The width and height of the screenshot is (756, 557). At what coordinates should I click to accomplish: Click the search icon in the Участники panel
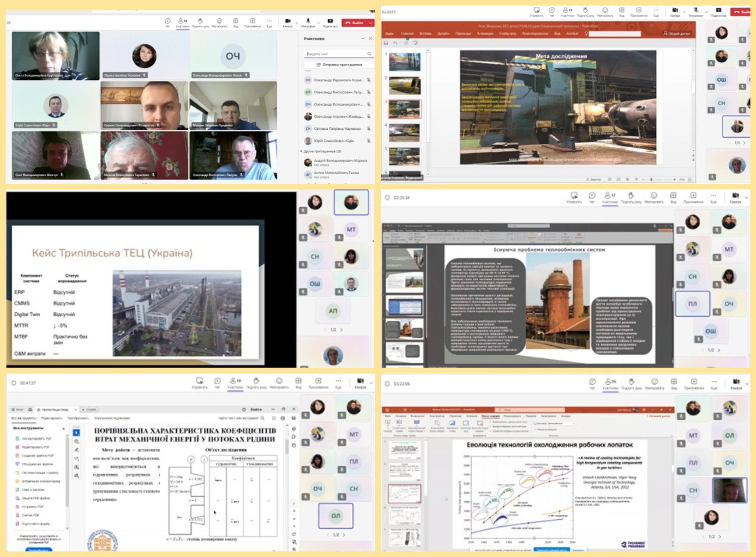[x=369, y=54]
